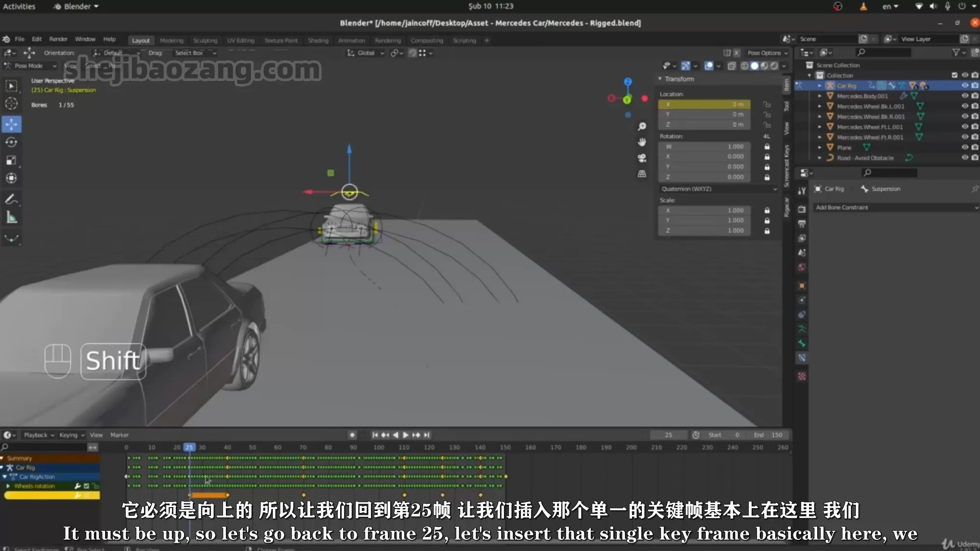This screenshot has height=551, width=980.
Task: Select the Measure tool
Action: tap(12, 218)
